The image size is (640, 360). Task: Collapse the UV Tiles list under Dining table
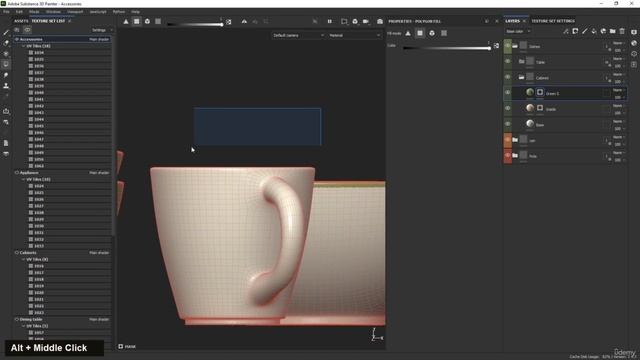23,326
